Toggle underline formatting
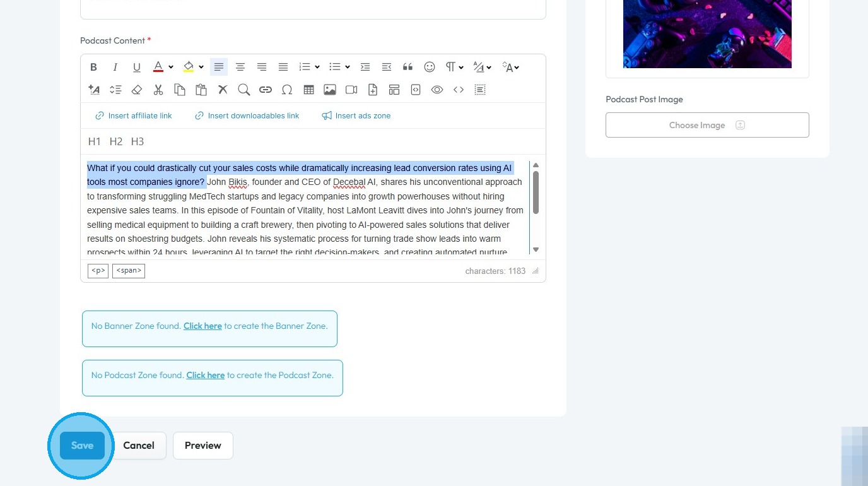The width and height of the screenshot is (868, 486). coord(136,67)
